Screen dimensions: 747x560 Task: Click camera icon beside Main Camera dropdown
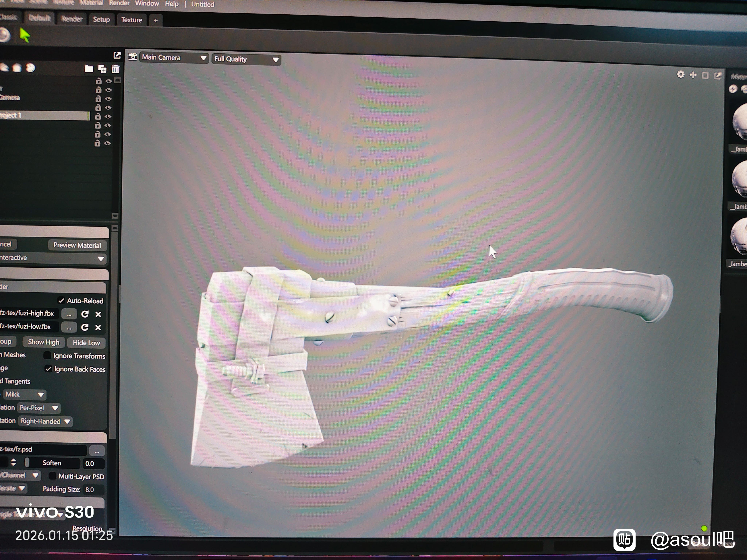[x=132, y=57]
